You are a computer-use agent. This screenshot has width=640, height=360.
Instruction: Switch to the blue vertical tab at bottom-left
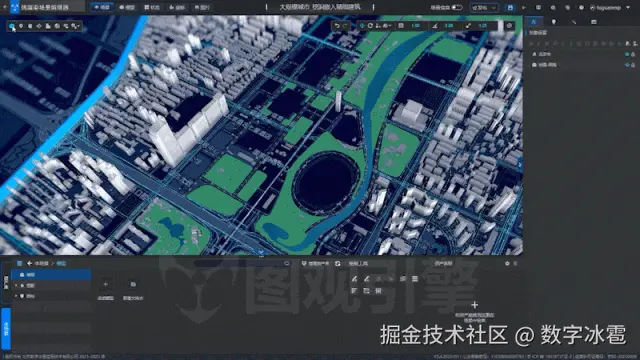click(x=6, y=329)
